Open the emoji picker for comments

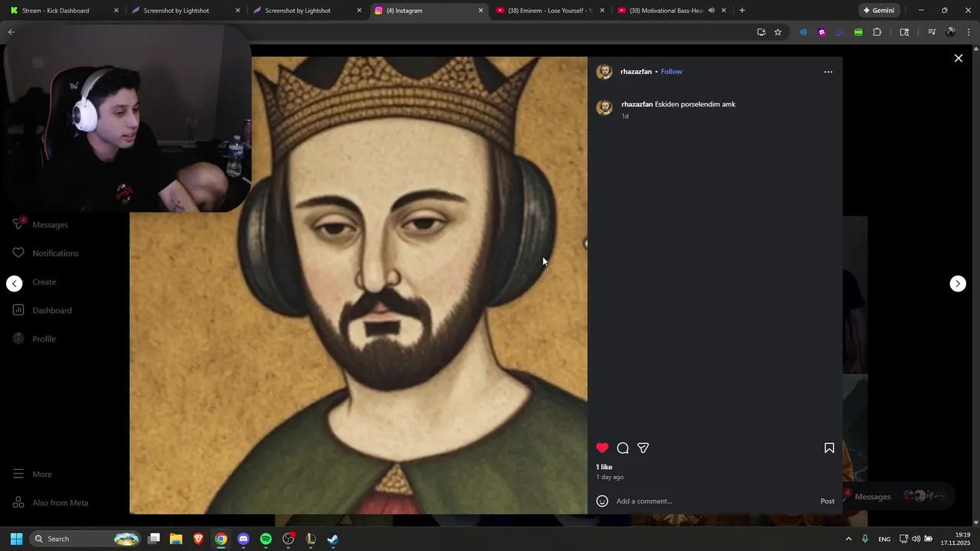coord(603,501)
